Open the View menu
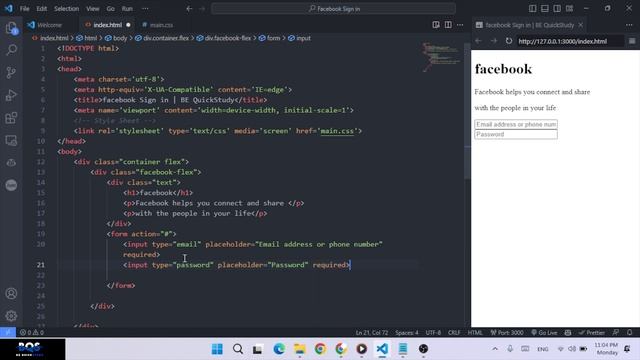This screenshot has height=360, width=640. pos(93,9)
